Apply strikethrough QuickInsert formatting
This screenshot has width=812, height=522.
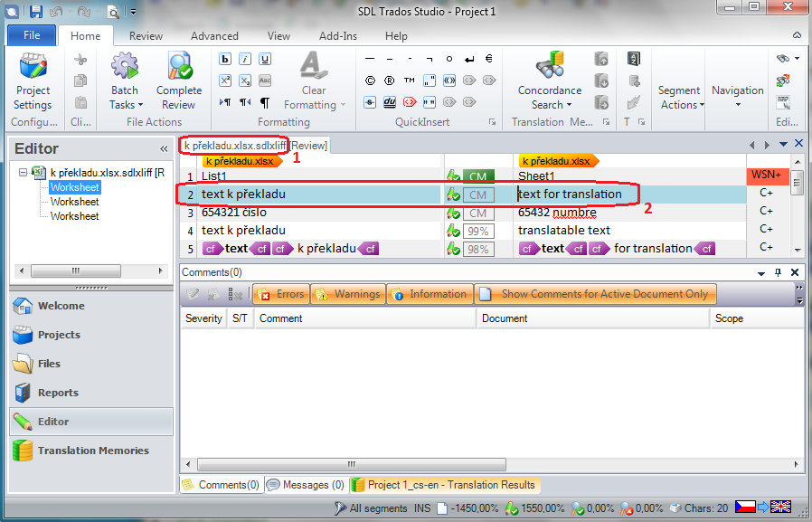370,102
